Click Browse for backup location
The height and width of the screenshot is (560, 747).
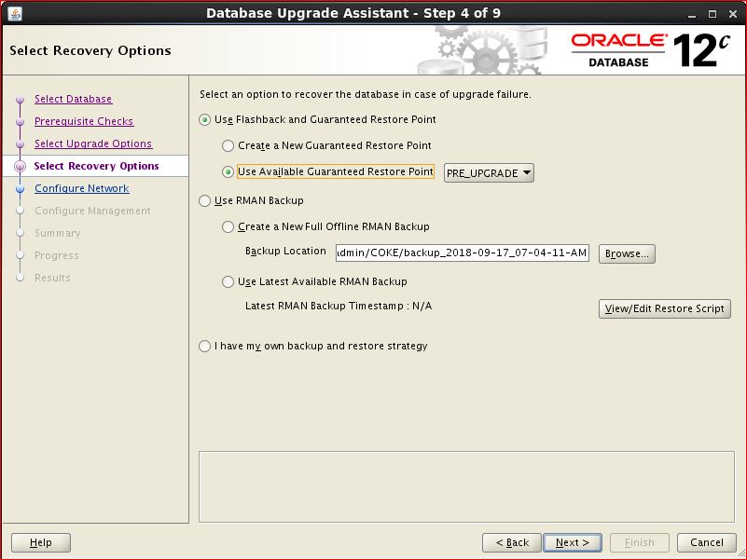626,253
